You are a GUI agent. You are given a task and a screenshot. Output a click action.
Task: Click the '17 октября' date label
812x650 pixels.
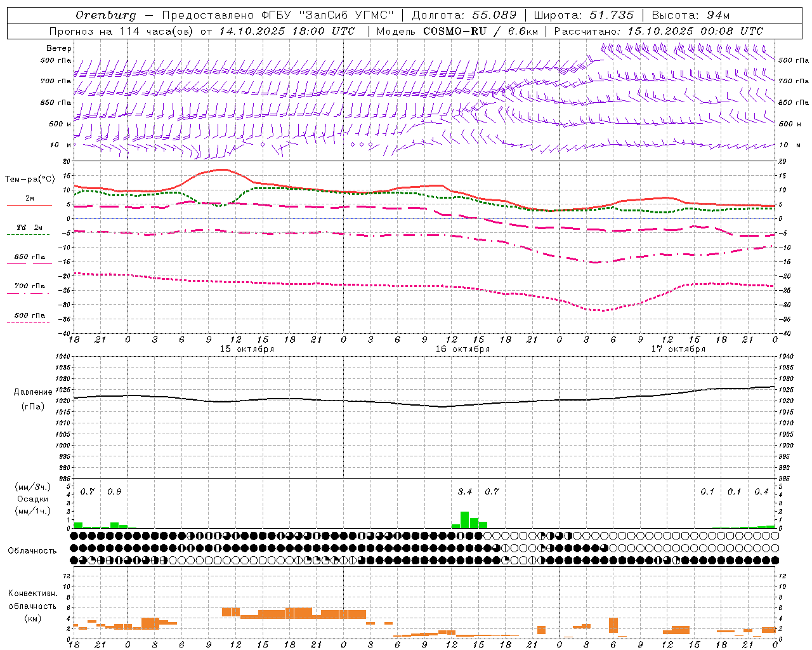(678, 349)
